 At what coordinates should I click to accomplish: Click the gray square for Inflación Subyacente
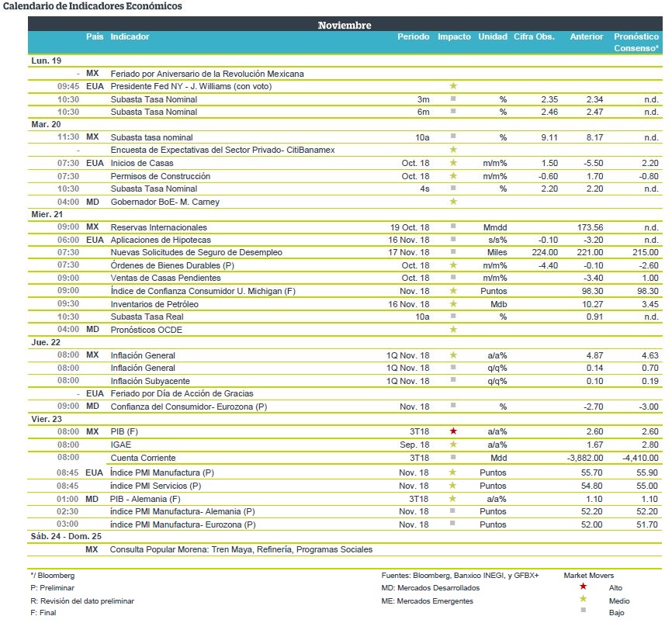(x=453, y=379)
